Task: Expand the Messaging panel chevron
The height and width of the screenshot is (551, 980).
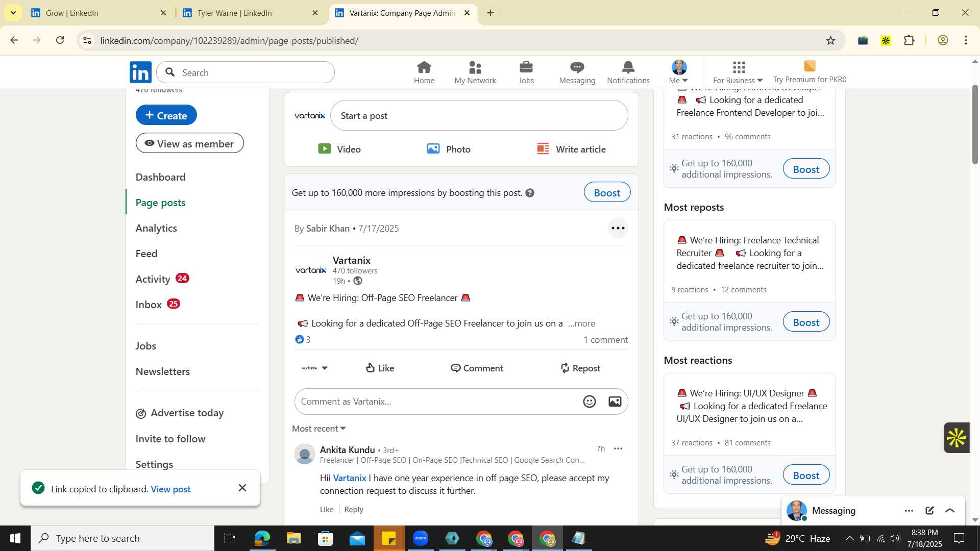Action: (950, 511)
